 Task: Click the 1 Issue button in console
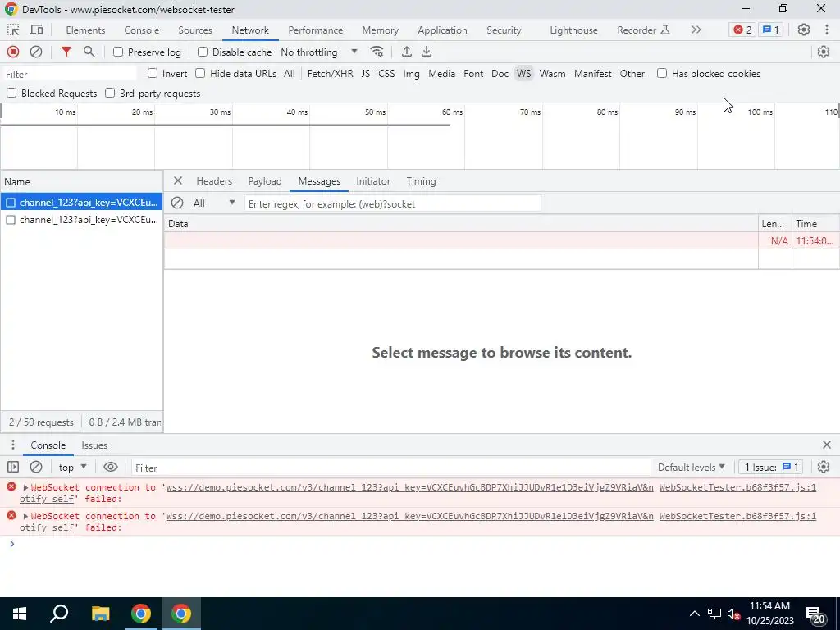(x=771, y=467)
